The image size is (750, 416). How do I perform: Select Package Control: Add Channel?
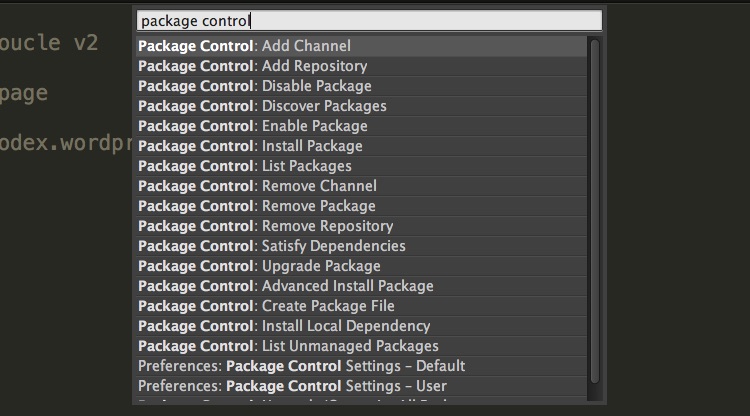[x=362, y=46]
